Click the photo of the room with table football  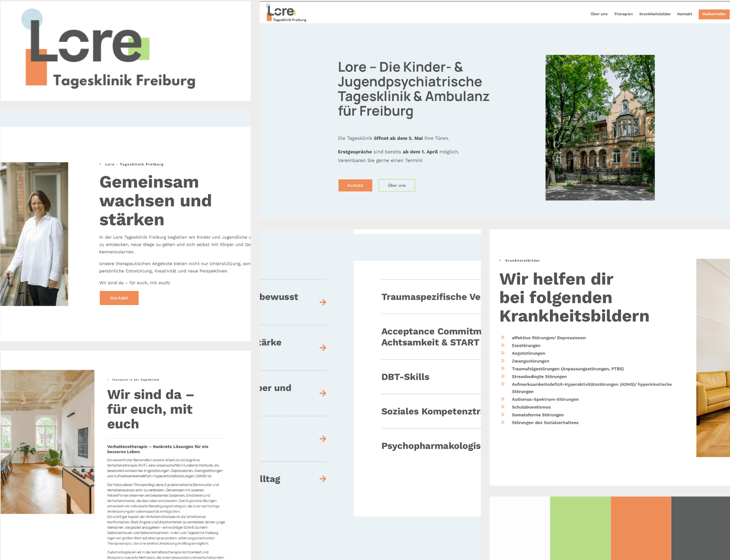pos(47,442)
